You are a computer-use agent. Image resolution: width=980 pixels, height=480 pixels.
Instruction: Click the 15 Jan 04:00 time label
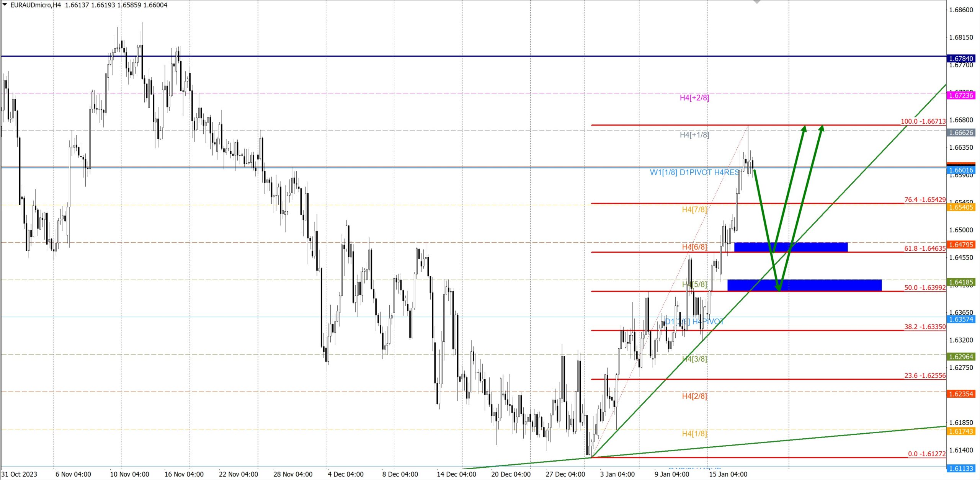728,474
